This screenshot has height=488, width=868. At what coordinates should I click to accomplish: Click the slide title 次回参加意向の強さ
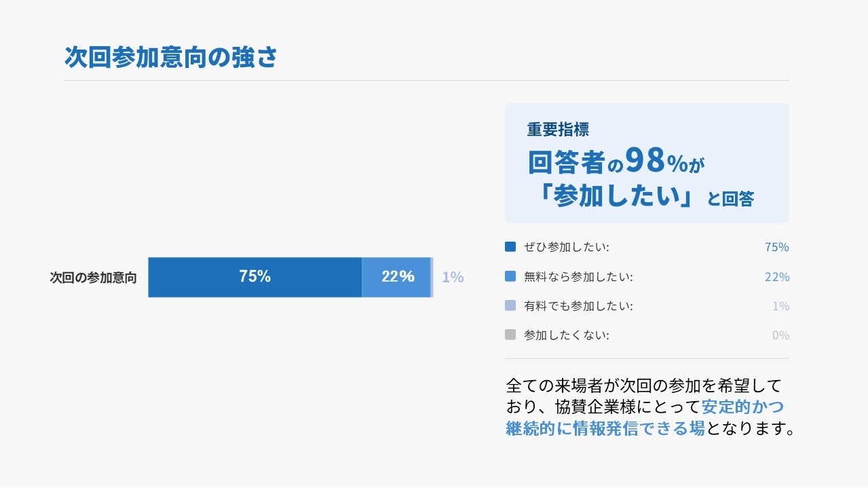[x=171, y=57]
